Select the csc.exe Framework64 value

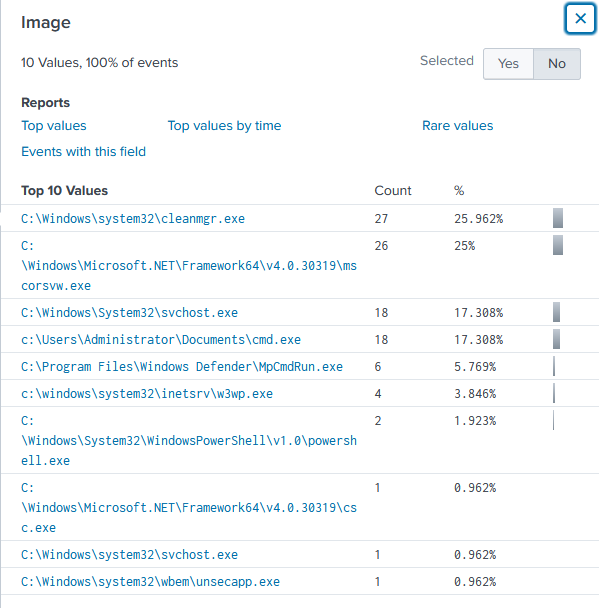tap(189, 508)
